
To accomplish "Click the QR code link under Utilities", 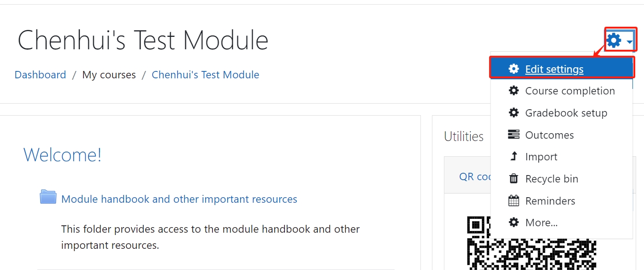I will (x=472, y=176).
